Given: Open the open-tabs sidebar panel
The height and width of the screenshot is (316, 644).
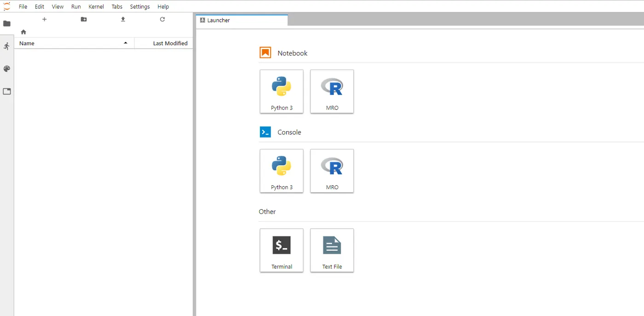Looking at the screenshot, I should [x=7, y=92].
